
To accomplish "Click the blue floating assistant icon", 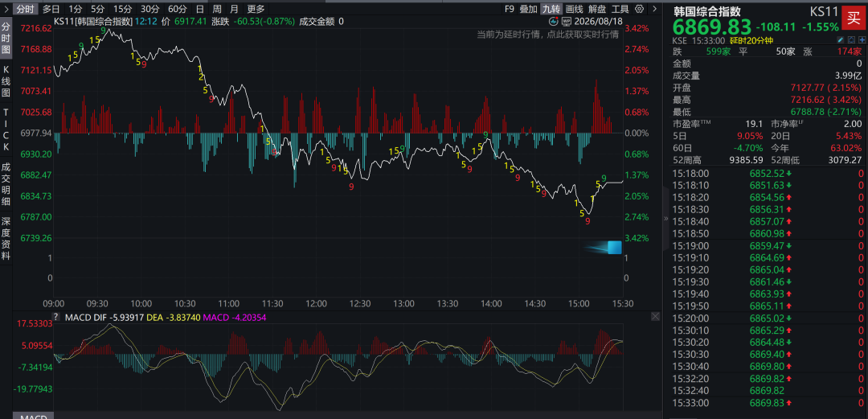I will pyautogui.click(x=615, y=247).
